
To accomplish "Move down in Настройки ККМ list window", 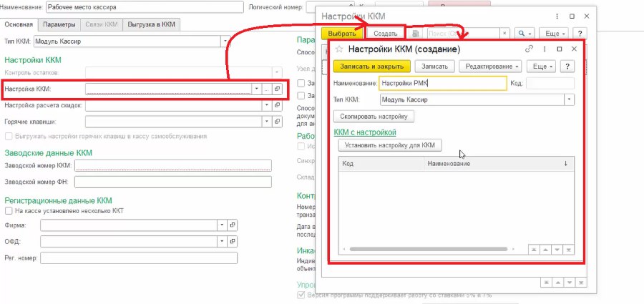I will (569, 283).
